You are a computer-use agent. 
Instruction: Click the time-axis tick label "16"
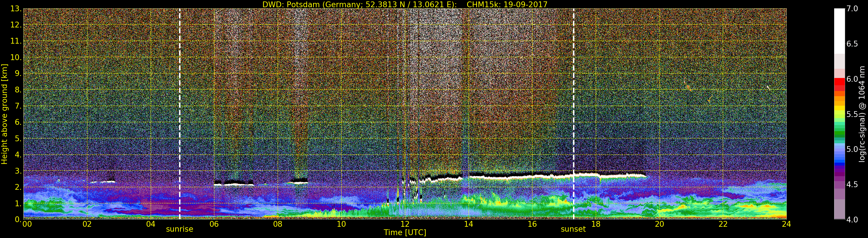532,224
